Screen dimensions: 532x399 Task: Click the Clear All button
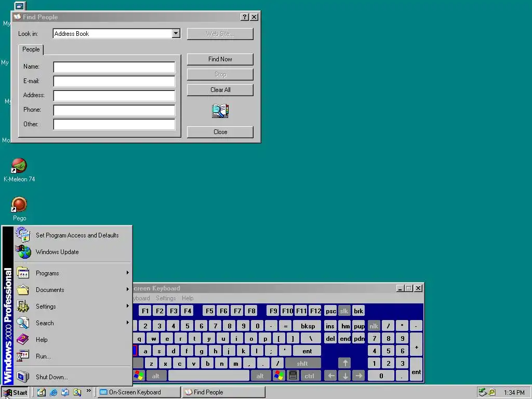click(220, 90)
